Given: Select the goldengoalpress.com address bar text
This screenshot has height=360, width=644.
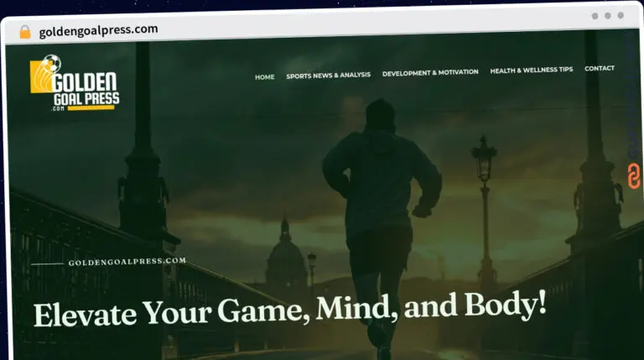Looking at the screenshot, I should pyautogui.click(x=99, y=30).
